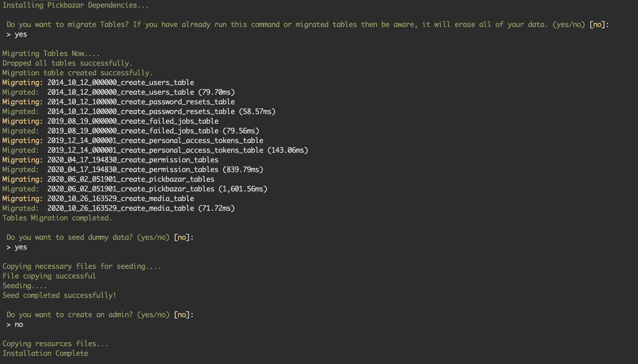Click Migrated create_failed_jobs_table (79.56ms) line
Screen dimensions: 638x364
click(131, 131)
